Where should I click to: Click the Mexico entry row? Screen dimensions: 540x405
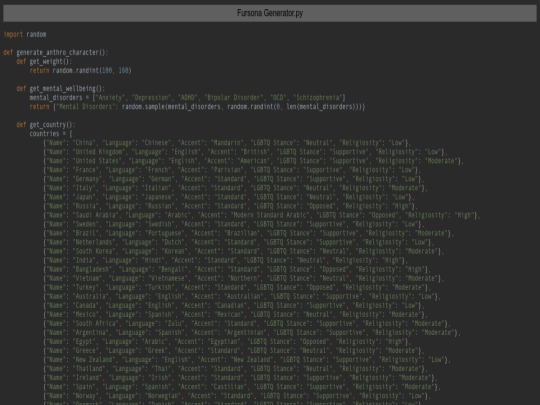(235, 314)
